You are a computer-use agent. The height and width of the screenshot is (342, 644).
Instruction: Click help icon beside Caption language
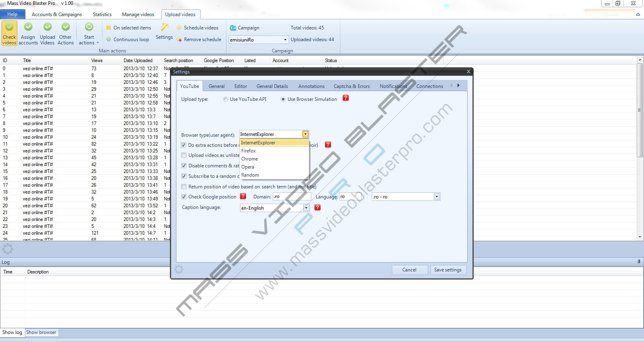coord(317,207)
